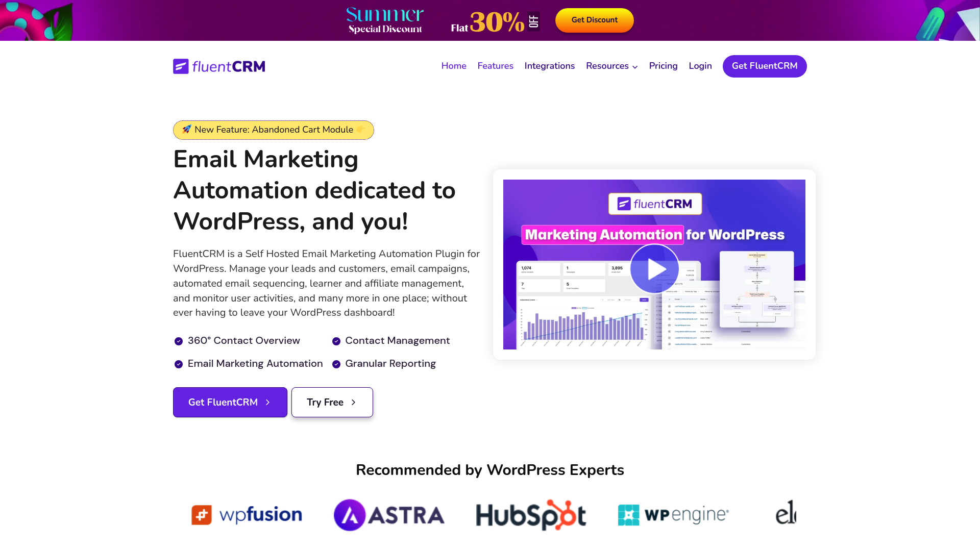Expand the Resources dropdown menu

coord(611,66)
